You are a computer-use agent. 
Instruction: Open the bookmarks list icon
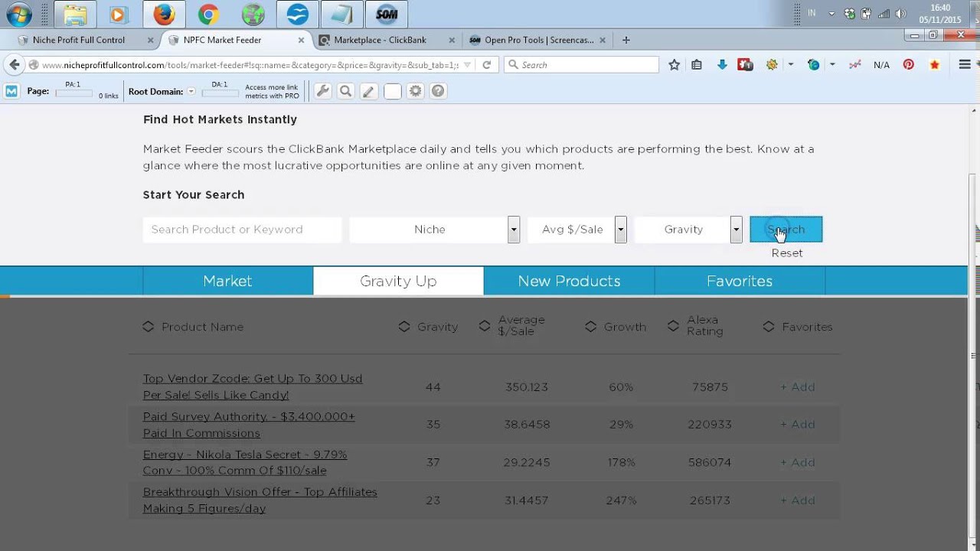coord(697,65)
